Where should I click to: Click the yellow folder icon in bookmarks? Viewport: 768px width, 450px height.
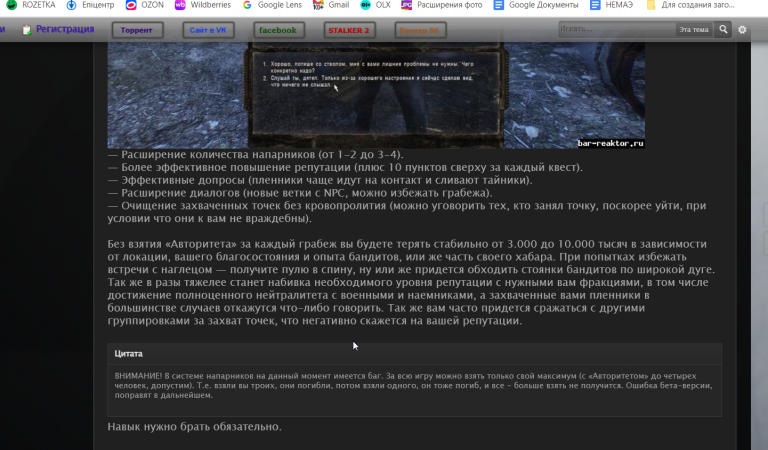[651, 5]
